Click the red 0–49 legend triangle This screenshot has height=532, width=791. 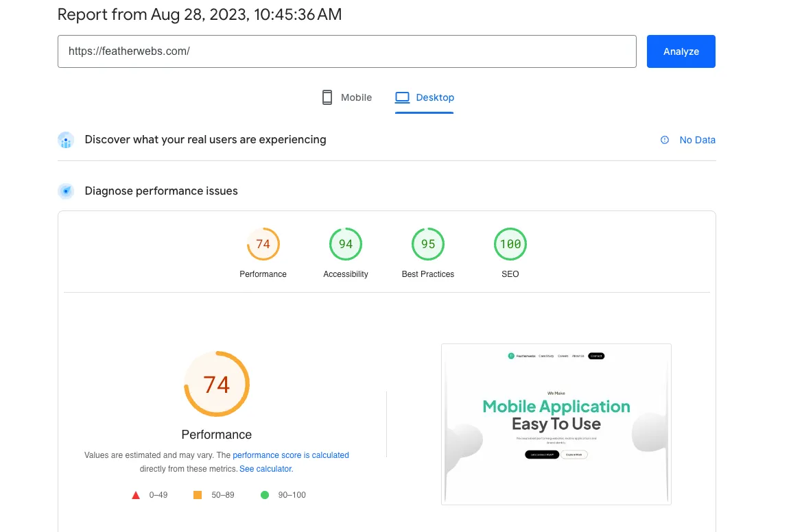(x=136, y=494)
